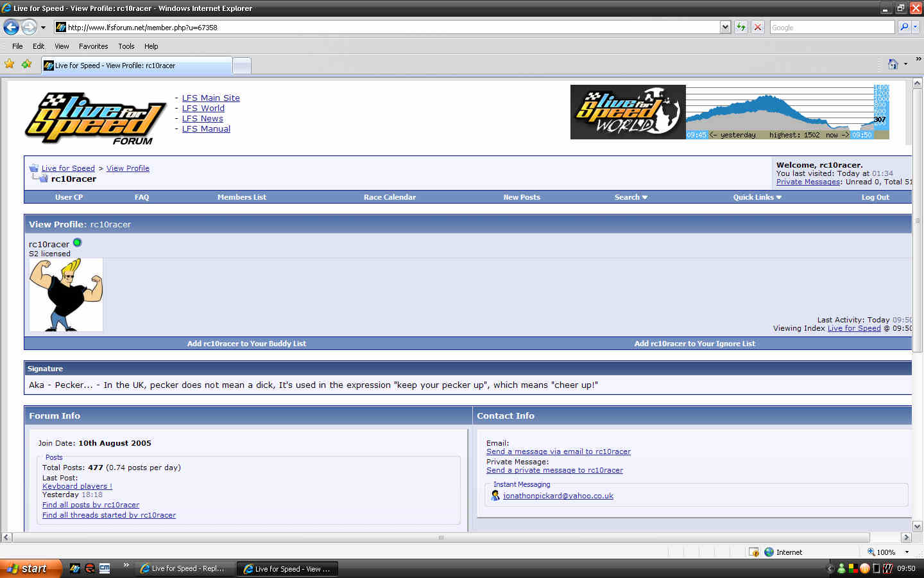Viewport: 924px width, 578px height.
Task: Open the Edit menu
Action: pyautogui.click(x=38, y=46)
